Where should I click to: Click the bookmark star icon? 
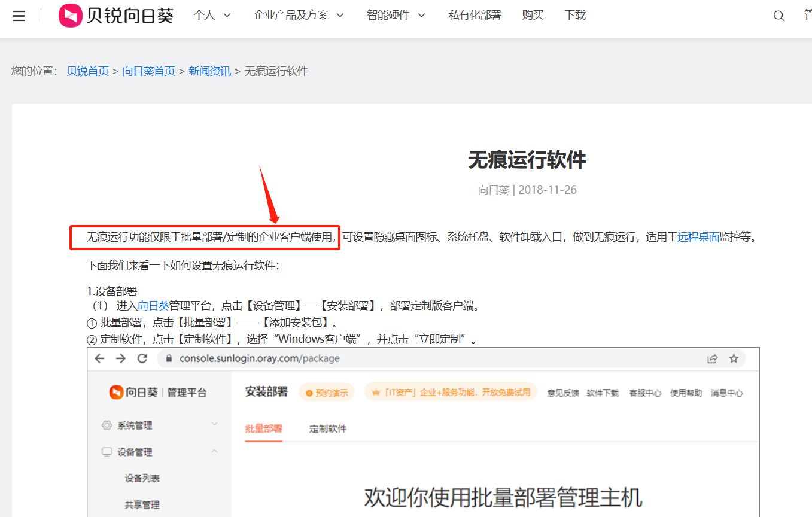[x=734, y=358]
